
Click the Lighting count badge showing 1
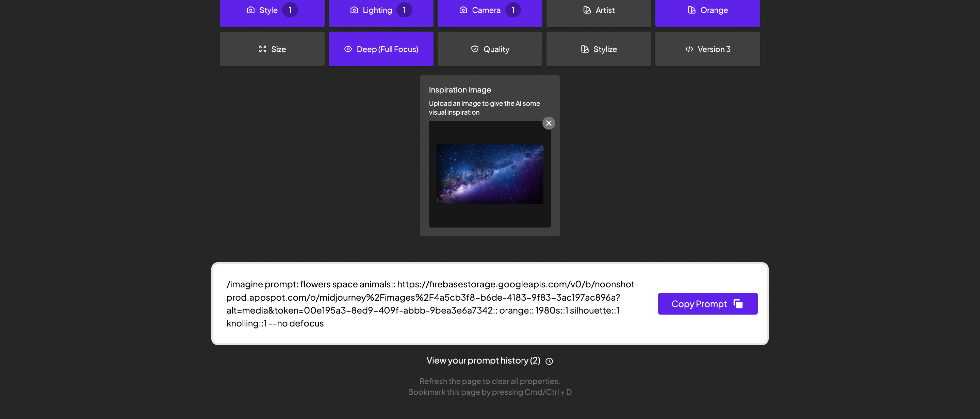click(404, 10)
